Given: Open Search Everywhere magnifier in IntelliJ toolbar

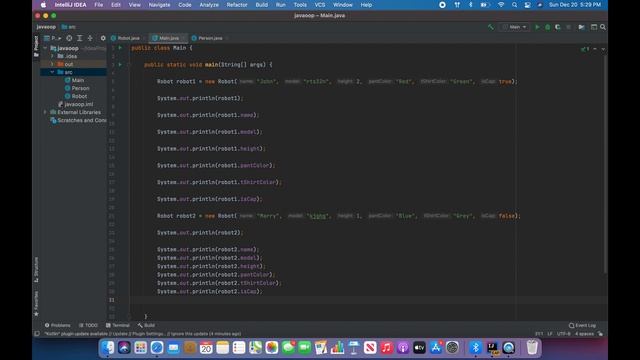Looking at the screenshot, I should (603, 27).
